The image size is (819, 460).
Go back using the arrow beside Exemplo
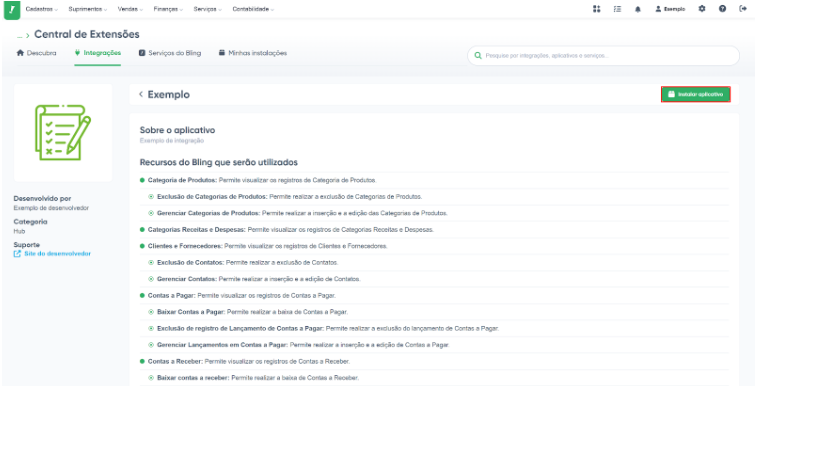[141, 95]
